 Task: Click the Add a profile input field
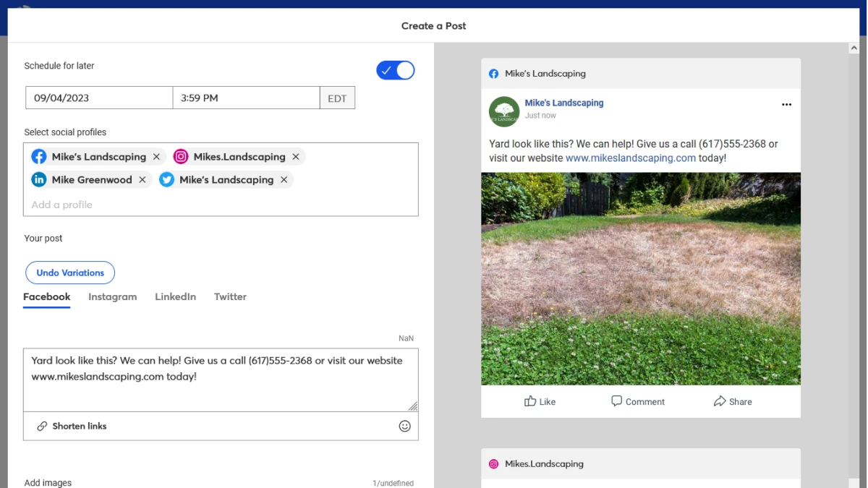tap(221, 205)
